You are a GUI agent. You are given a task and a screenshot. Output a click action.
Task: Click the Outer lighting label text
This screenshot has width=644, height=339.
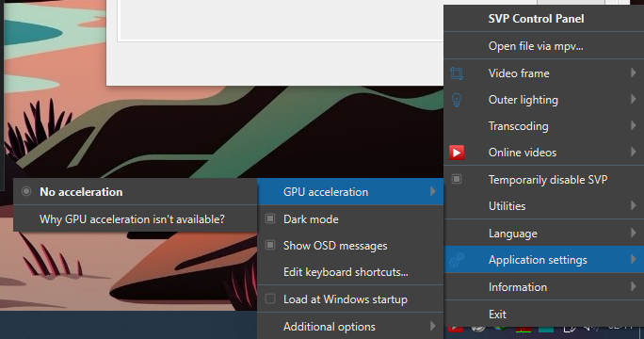click(x=523, y=100)
